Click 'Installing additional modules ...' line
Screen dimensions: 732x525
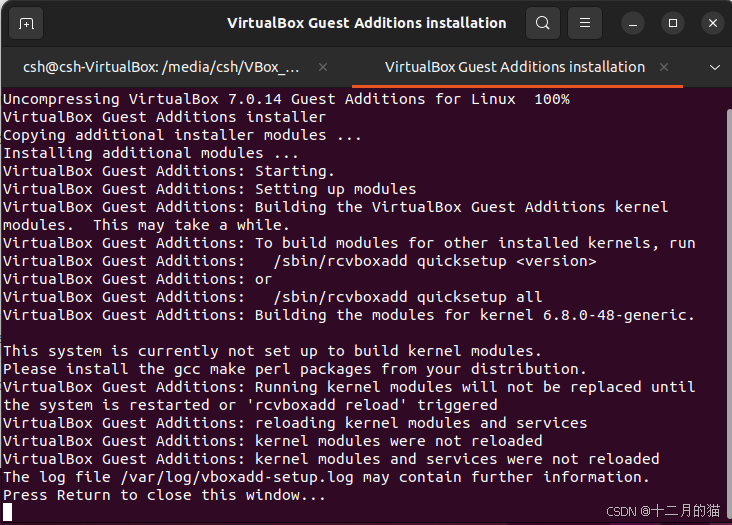[150, 154]
